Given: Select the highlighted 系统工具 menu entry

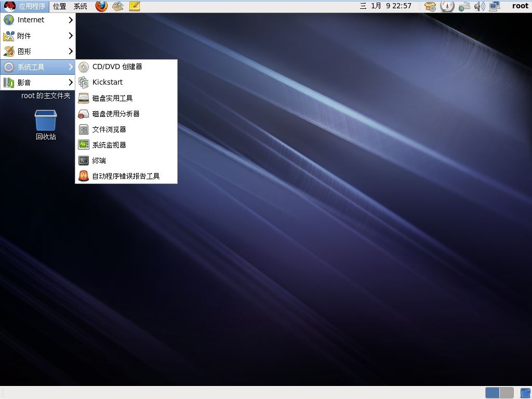Looking at the screenshot, I should [x=37, y=67].
